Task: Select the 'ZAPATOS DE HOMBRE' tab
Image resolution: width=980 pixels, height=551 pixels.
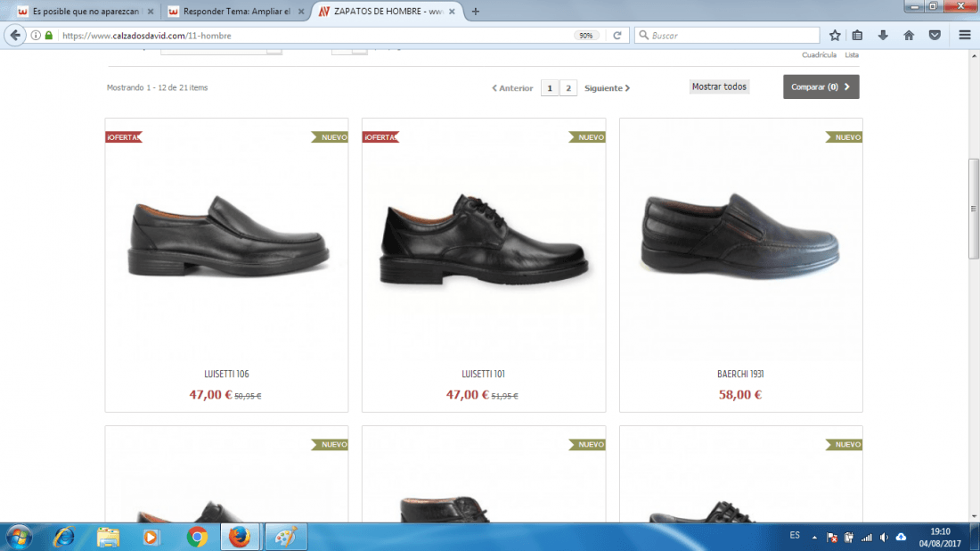Action: tap(388, 12)
